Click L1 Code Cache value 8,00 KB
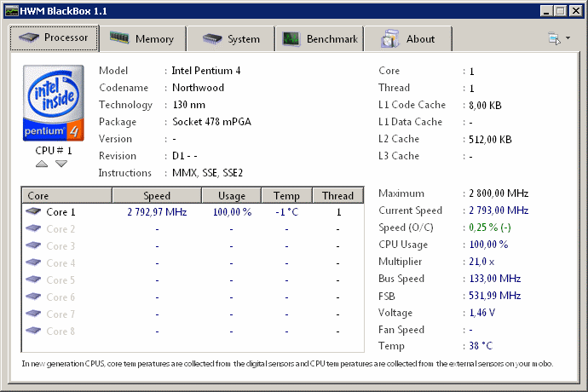Viewport: 588px width, 392px height. (485, 106)
